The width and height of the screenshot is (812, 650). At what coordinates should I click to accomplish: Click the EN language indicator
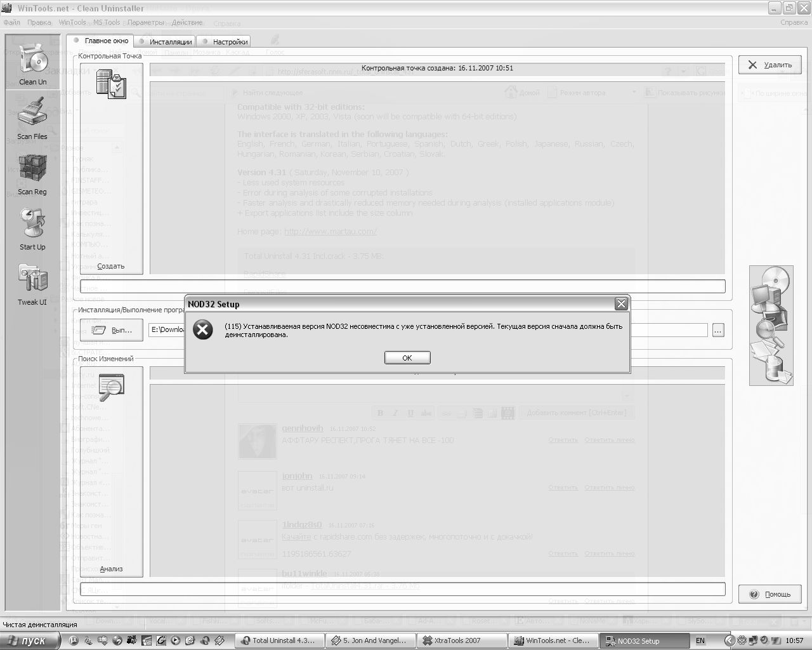700,640
